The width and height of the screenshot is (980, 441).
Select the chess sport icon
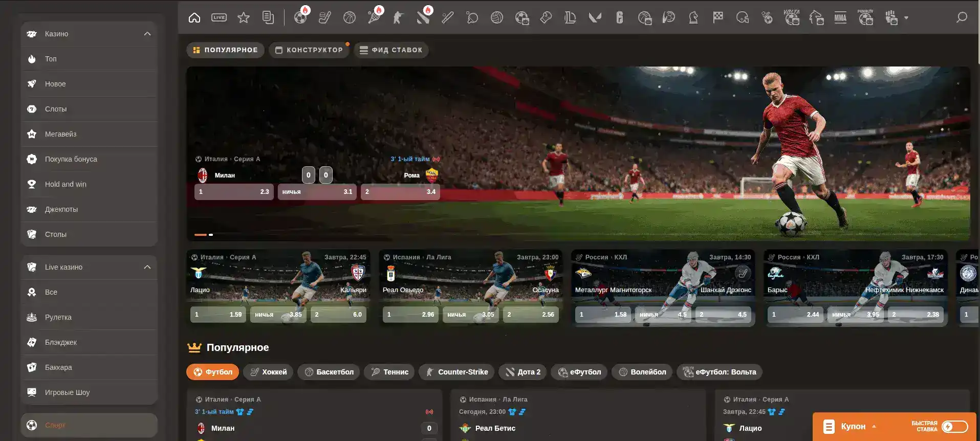tap(693, 18)
